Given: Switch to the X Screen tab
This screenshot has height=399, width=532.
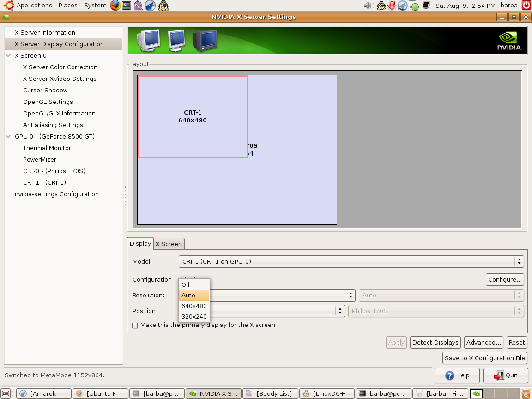Looking at the screenshot, I should [x=169, y=244].
